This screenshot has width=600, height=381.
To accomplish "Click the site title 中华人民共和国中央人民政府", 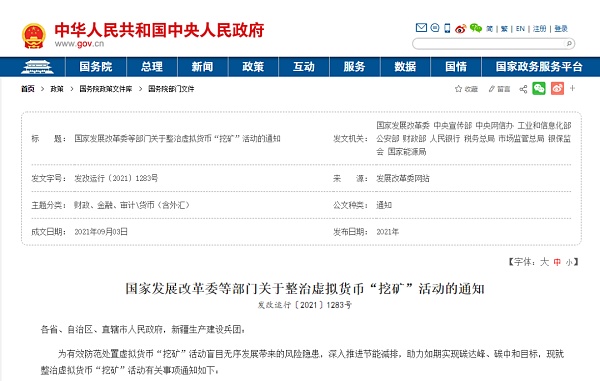I will pos(159,30).
